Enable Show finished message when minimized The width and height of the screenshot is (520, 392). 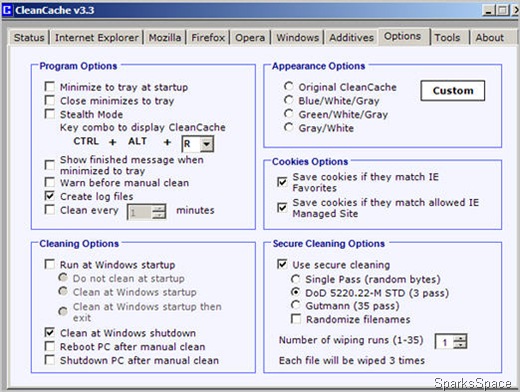[50, 165]
